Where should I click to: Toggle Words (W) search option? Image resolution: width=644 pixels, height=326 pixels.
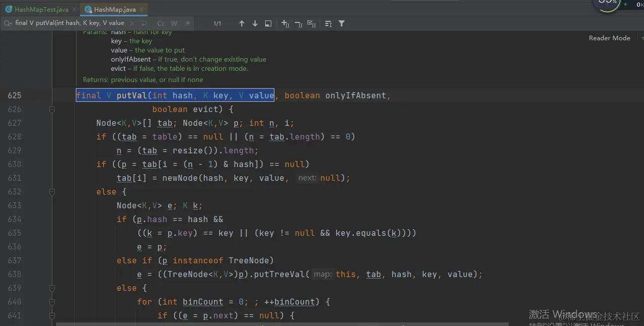pos(174,23)
